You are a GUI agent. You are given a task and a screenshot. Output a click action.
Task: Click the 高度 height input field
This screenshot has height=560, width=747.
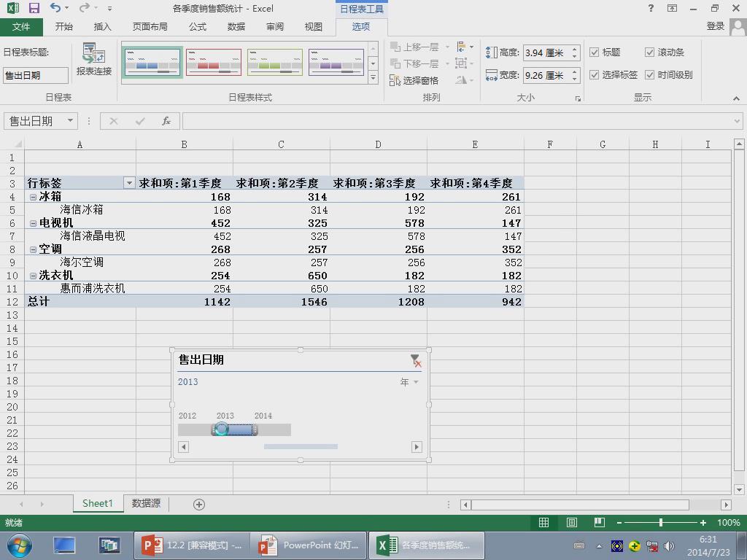click(546, 52)
